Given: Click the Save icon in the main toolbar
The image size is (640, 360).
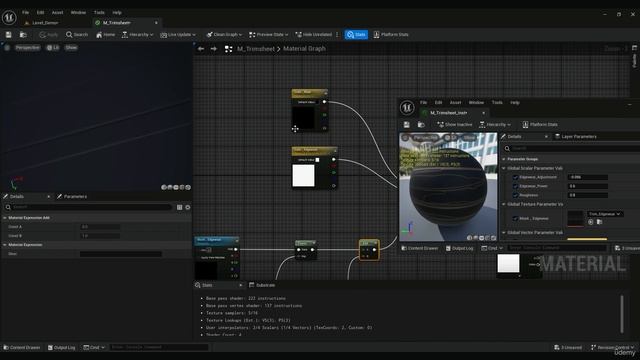Looking at the screenshot, I should tap(9, 35).
